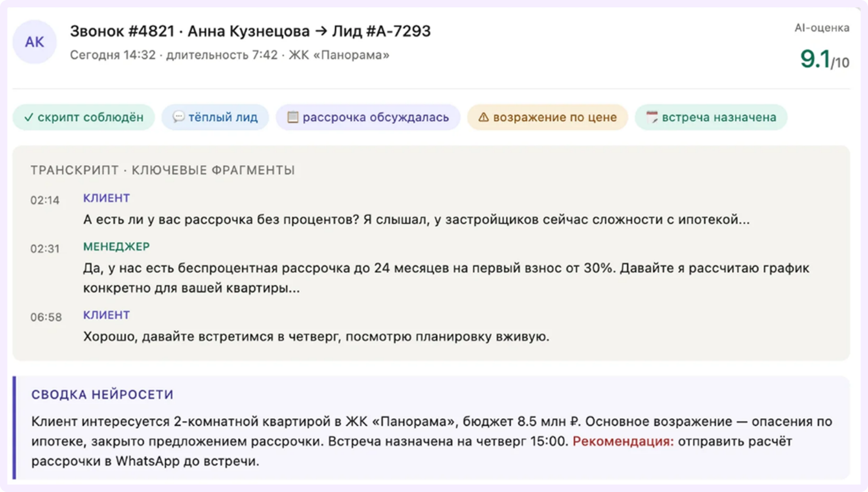This screenshot has width=868, height=492.
Task: Click the client line 'А есть ли у вас рассрочка без процентов?'
Action: click(x=221, y=220)
